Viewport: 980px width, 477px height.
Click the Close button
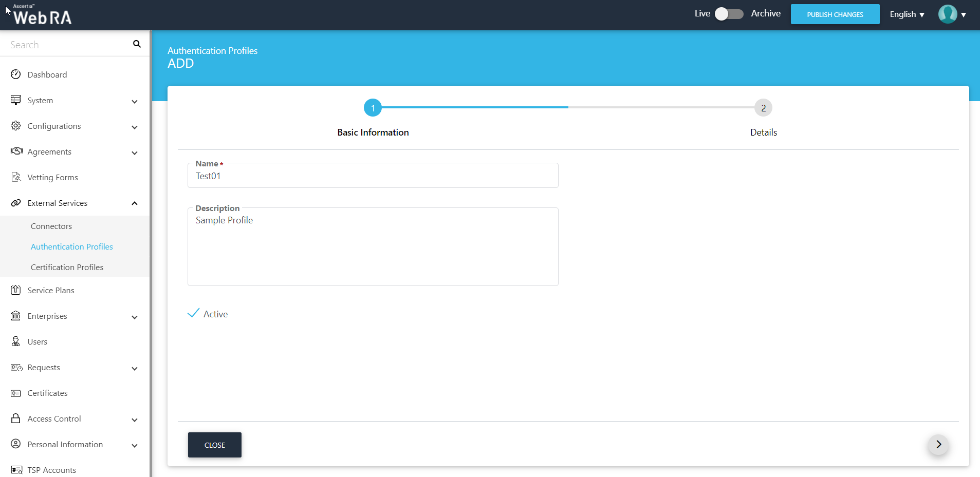[215, 445]
